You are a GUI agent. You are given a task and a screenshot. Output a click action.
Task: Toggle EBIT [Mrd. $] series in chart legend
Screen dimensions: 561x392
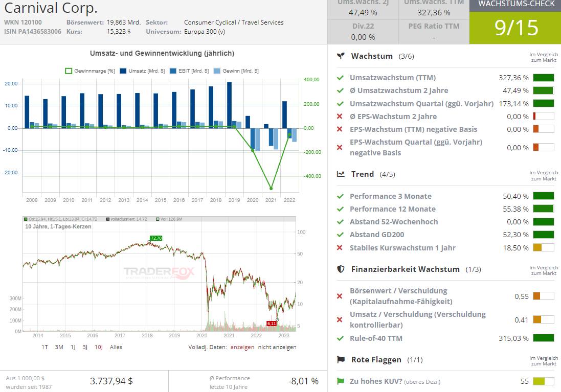(189, 71)
